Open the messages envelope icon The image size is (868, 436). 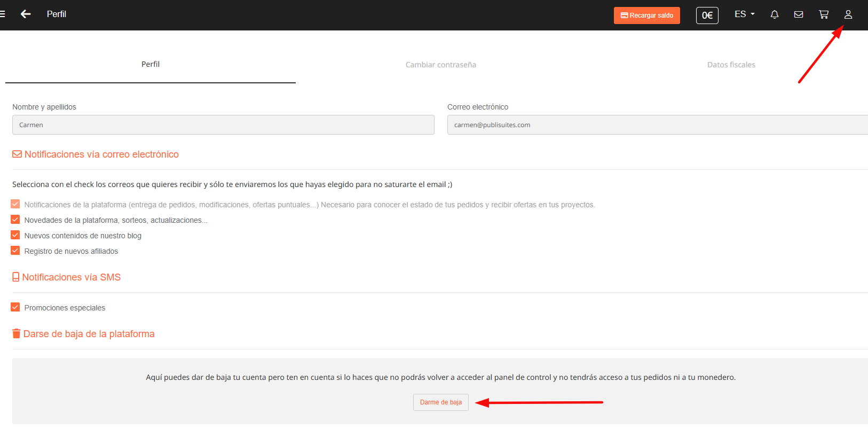(799, 15)
